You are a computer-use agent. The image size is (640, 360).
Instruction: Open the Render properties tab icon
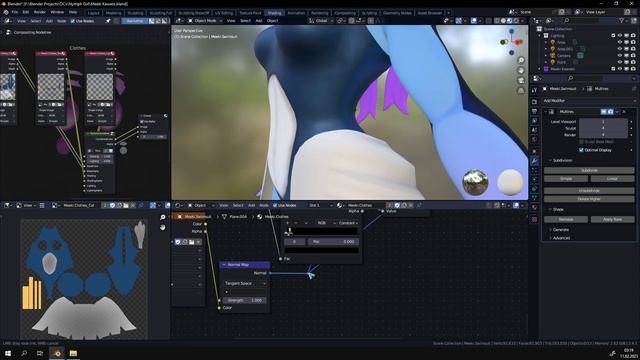pyautogui.click(x=535, y=102)
